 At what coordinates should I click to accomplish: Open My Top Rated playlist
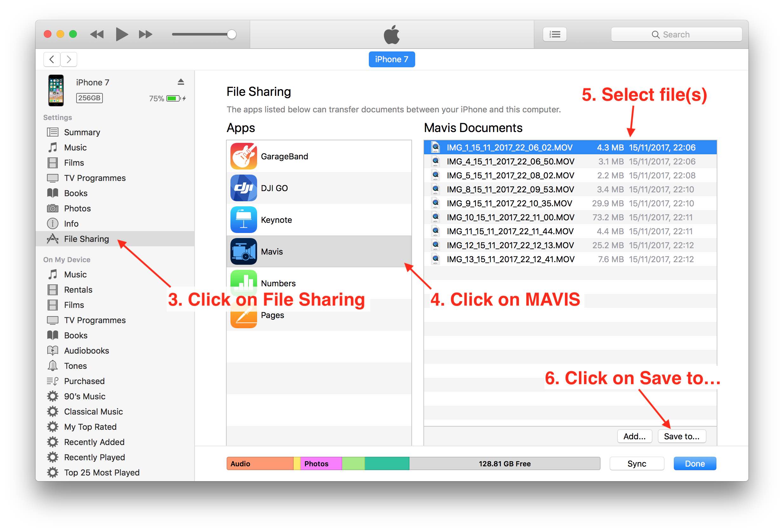point(115,427)
